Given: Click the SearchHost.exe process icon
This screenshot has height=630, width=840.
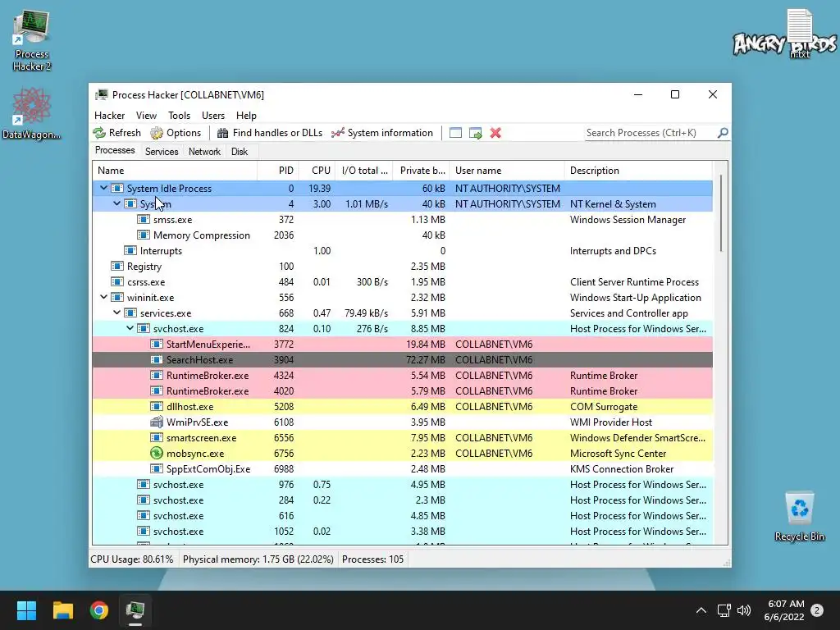Looking at the screenshot, I should (157, 359).
